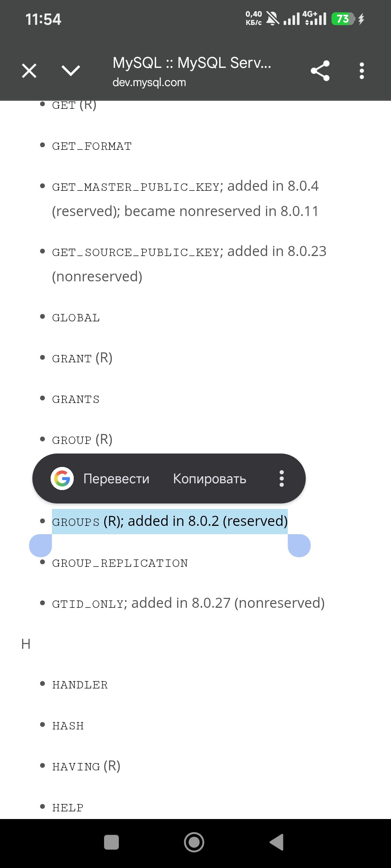Open the browser overflow menu
Image resolution: width=391 pixels, height=868 pixels.
[362, 71]
